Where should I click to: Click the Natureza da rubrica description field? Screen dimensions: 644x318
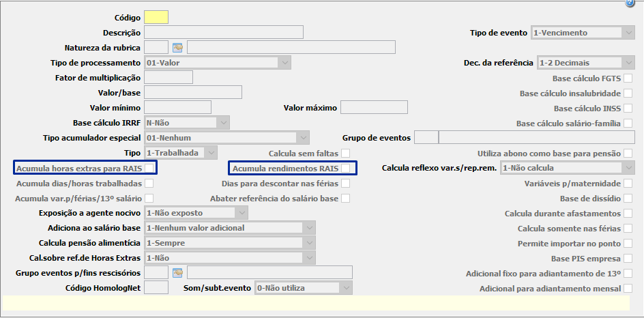(291, 47)
